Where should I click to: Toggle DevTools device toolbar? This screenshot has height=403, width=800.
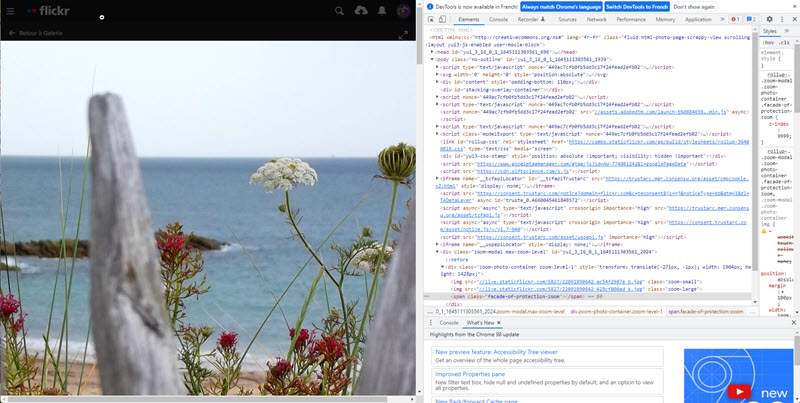tap(442, 19)
